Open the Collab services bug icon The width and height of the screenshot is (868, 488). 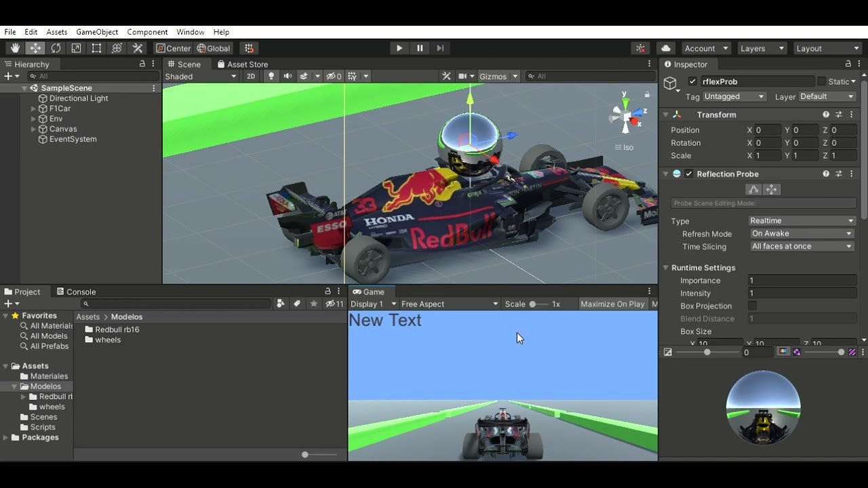point(640,48)
